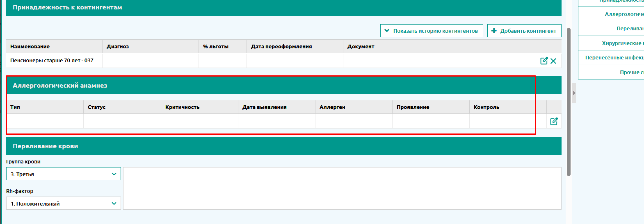Go to Аллергологический section in sidebar
The image size is (644, 224).
(623, 14)
